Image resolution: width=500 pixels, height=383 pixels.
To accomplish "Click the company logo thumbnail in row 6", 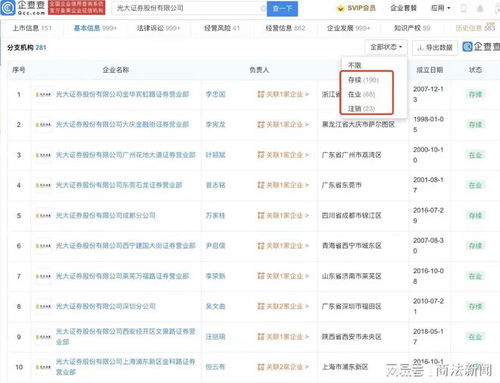I will [43, 246].
